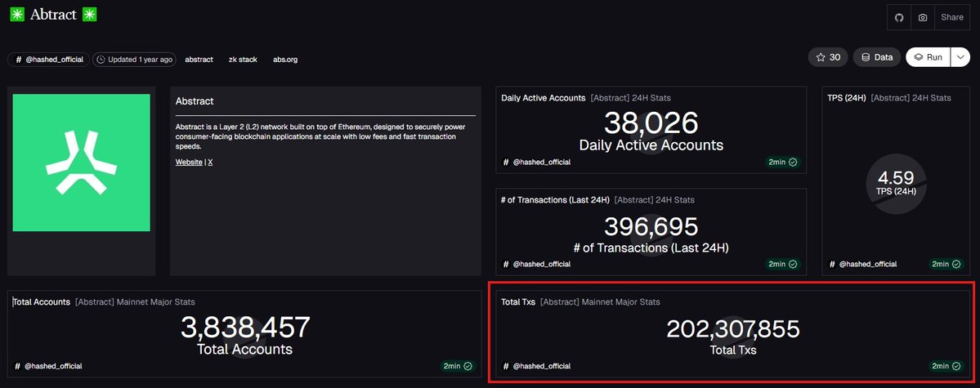Viewport: 980px width, 388px height.
Task: Select the zk stack tag
Action: [x=243, y=60]
